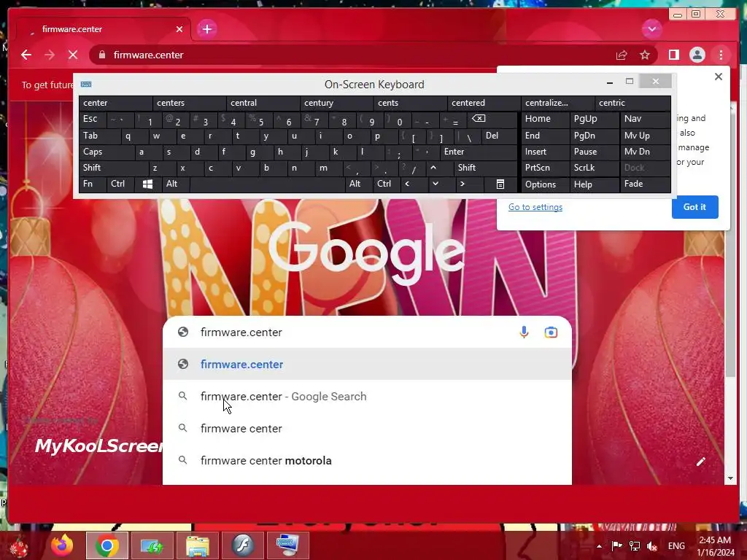The image size is (747, 560).
Task: Open On-Screen Keyboard title bar icon
Action: [86, 85]
